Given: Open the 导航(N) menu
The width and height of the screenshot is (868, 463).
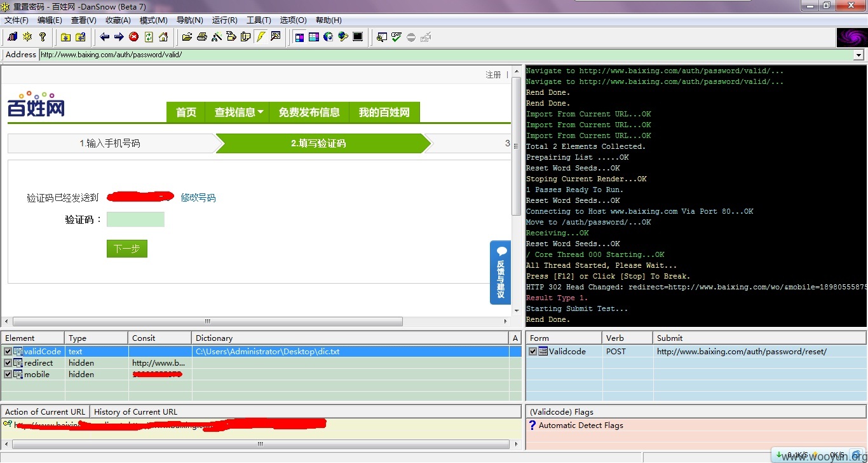Looking at the screenshot, I should 190,20.
